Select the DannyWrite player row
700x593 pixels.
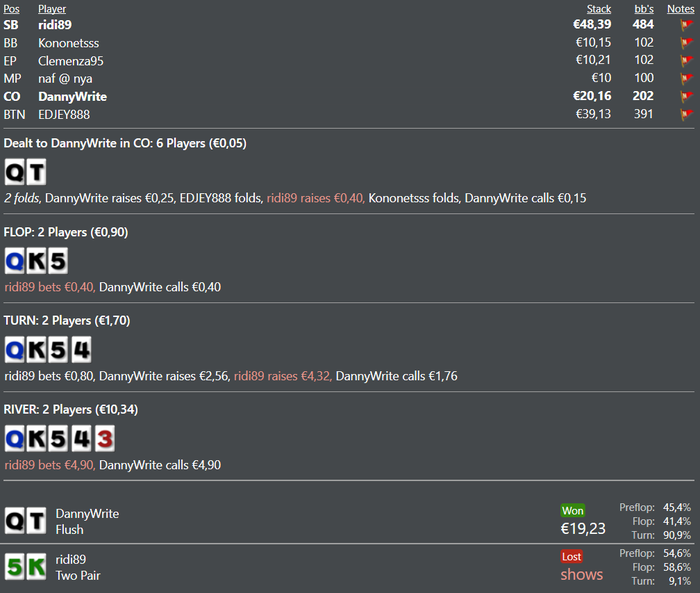coord(349,96)
